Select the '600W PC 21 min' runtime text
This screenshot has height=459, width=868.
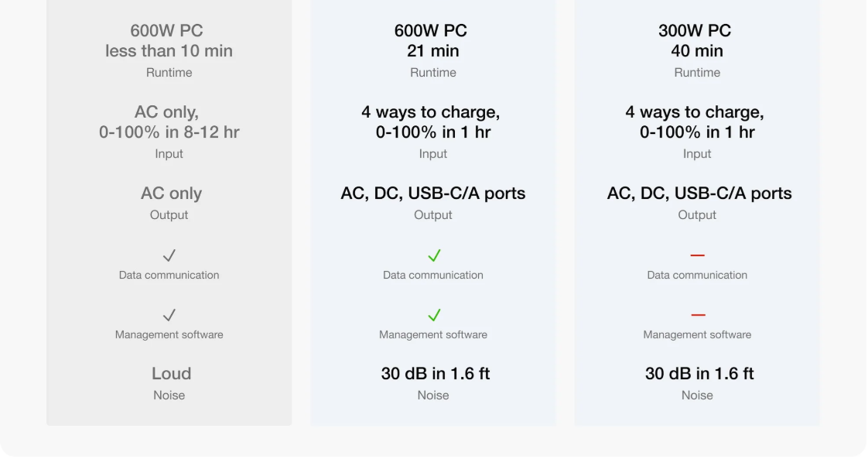pyautogui.click(x=431, y=40)
